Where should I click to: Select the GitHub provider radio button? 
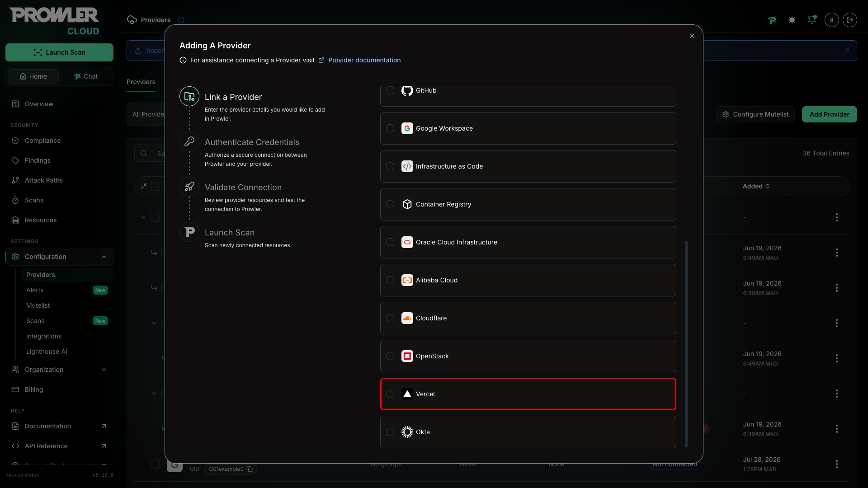[x=390, y=90]
